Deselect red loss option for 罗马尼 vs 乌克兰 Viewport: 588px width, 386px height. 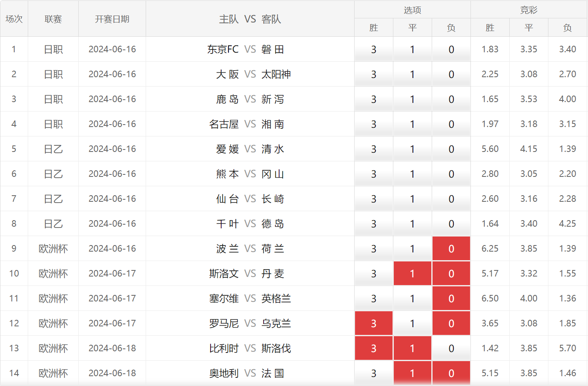pos(451,324)
